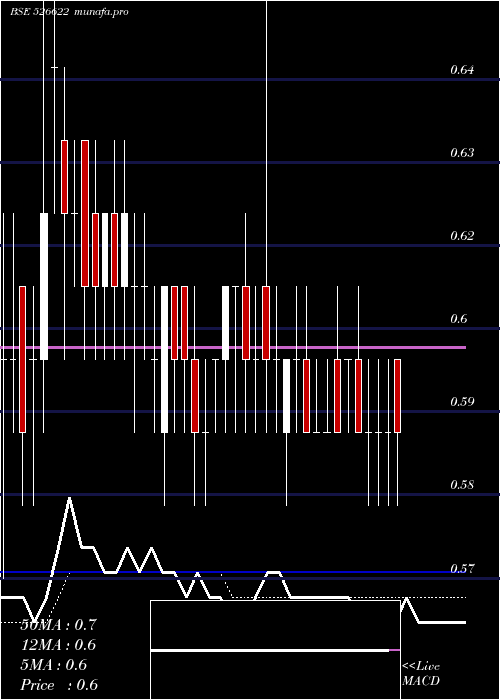
Task: Click the tall white candle near 0.62
Action: pos(44,286)
